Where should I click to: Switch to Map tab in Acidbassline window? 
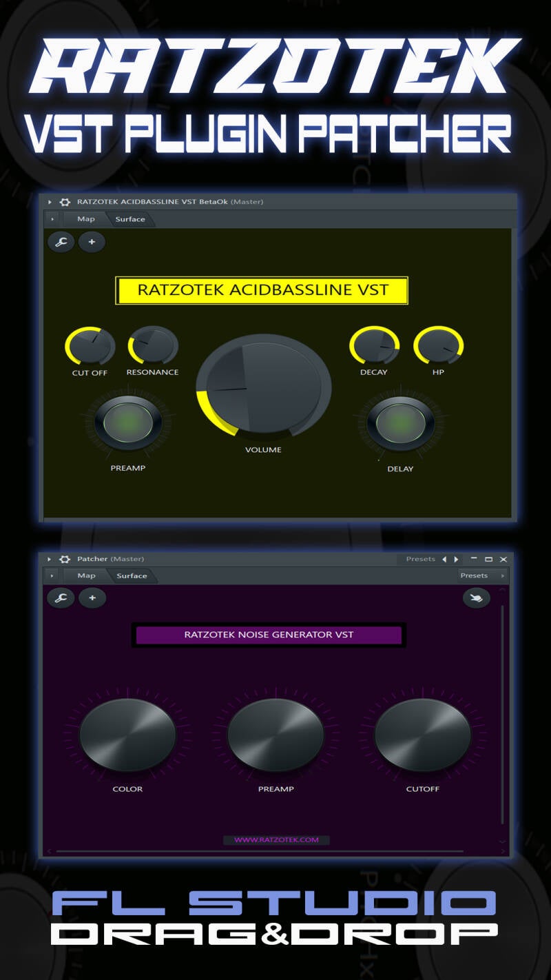pos(86,219)
